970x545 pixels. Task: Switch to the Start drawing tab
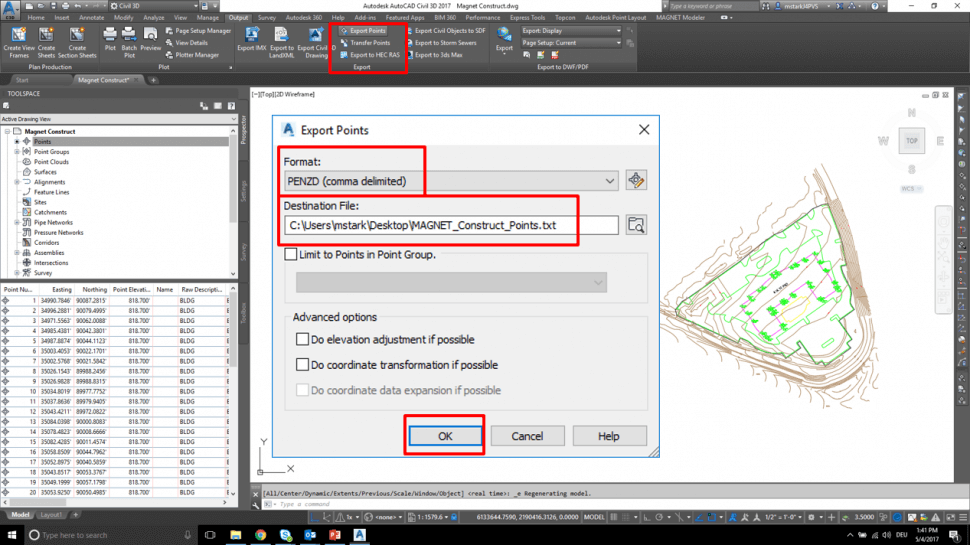pos(22,80)
